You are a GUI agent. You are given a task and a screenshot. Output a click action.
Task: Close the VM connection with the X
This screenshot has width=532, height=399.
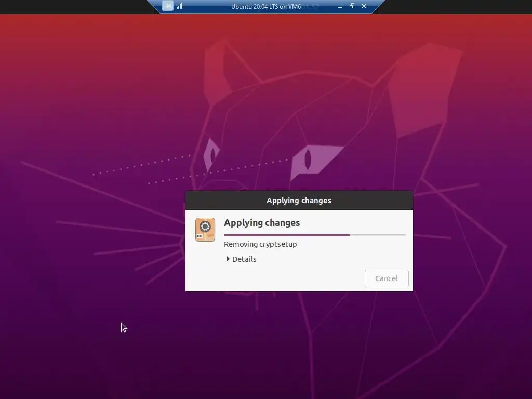[x=364, y=6]
